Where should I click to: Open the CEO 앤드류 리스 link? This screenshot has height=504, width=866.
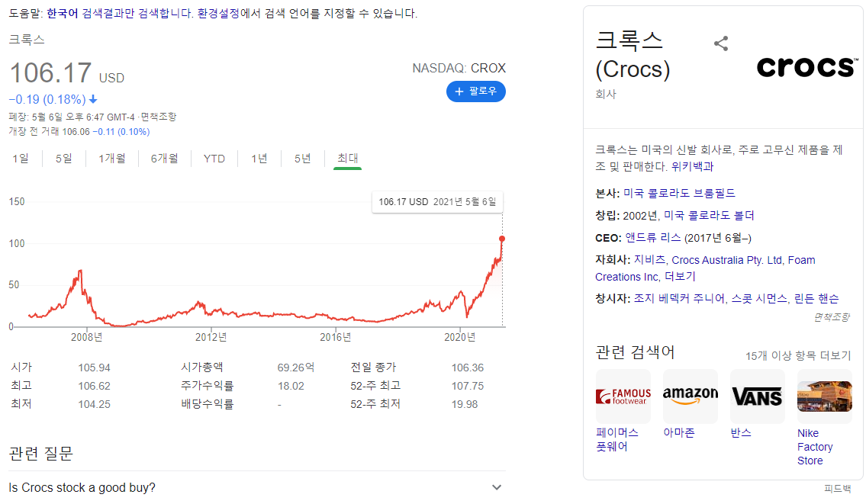[653, 238]
